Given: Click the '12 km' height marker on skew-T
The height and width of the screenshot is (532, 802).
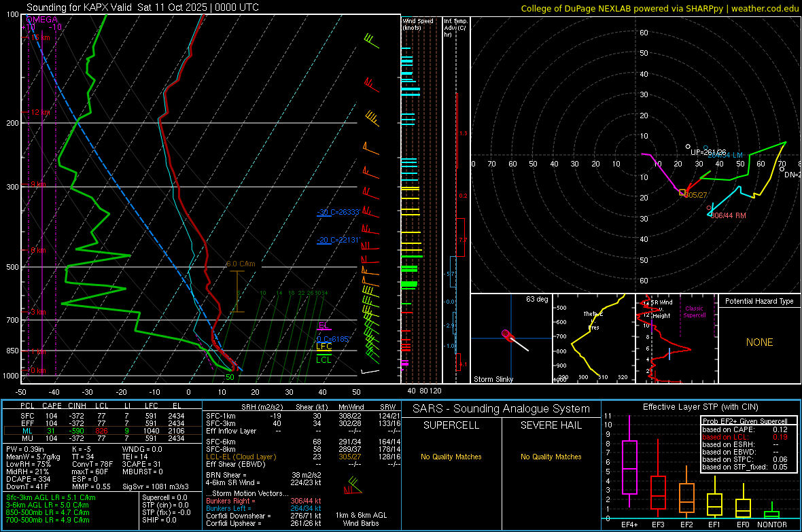Looking at the screenshot, I should click(x=40, y=112).
